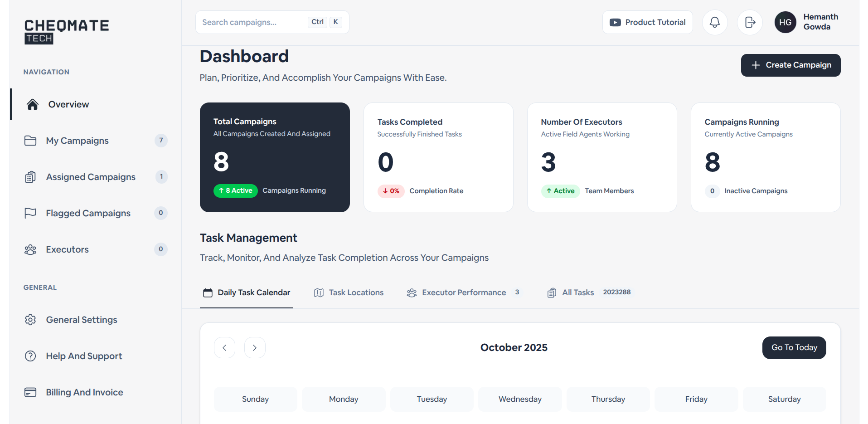Click Go To Today in the calendar
868x424 pixels.
click(x=794, y=347)
